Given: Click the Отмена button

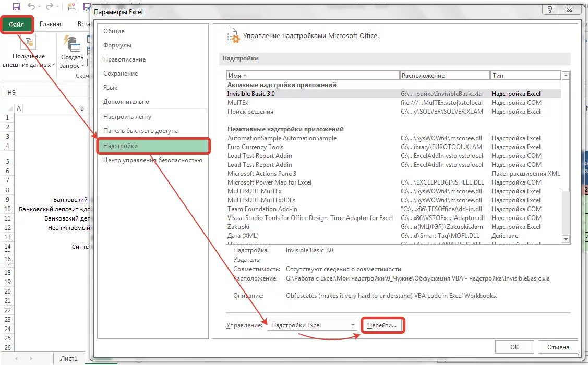Looking at the screenshot, I should (558, 347).
